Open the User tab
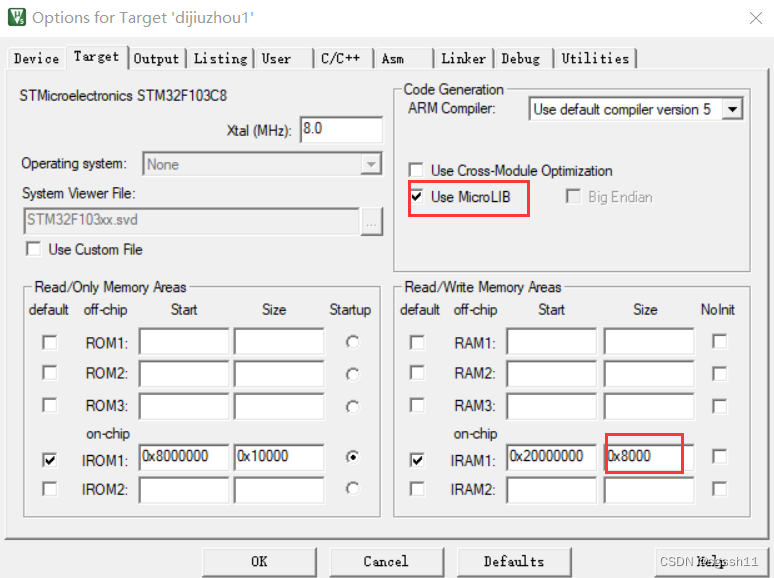Image resolution: width=774 pixels, height=578 pixels. pyautogui.click(x=284, y=59)
